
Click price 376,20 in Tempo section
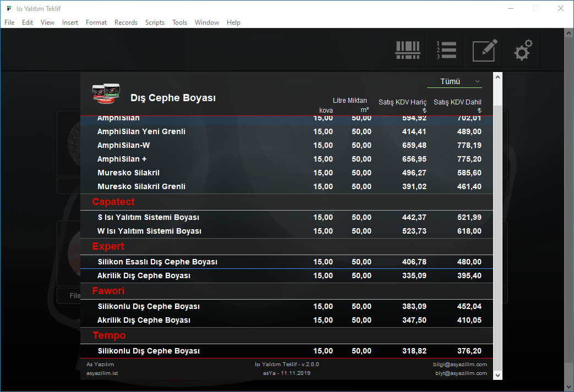coord(469,351)
